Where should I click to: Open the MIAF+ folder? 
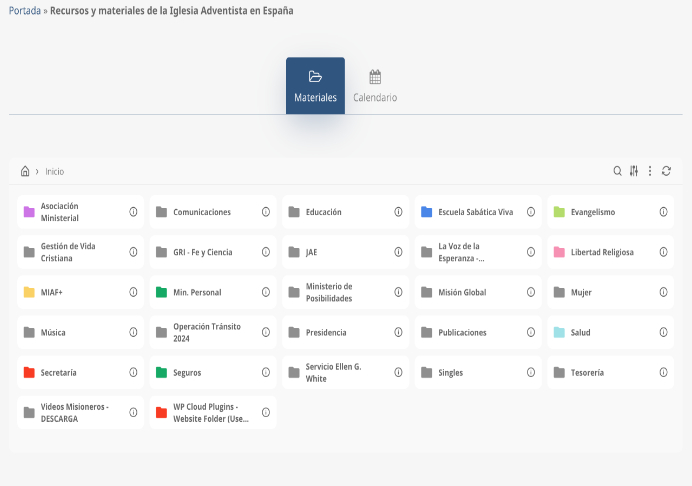(52, 292)
